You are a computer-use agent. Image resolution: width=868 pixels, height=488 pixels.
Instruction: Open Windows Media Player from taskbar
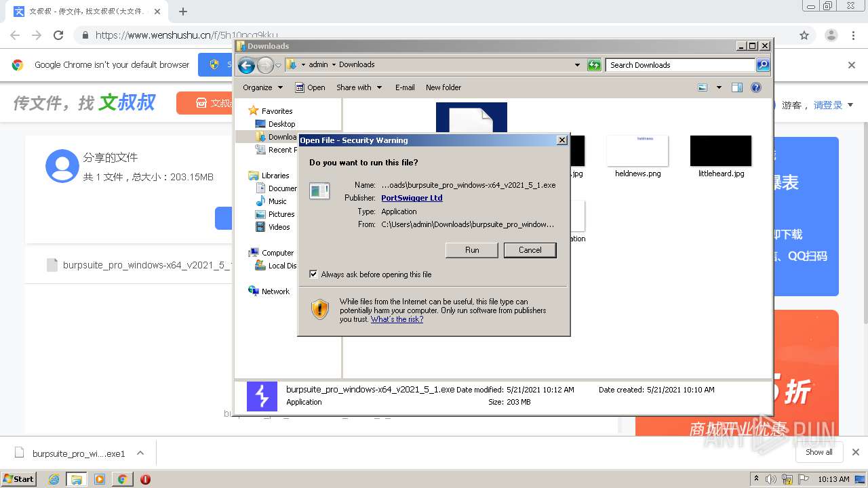(100, 479)
